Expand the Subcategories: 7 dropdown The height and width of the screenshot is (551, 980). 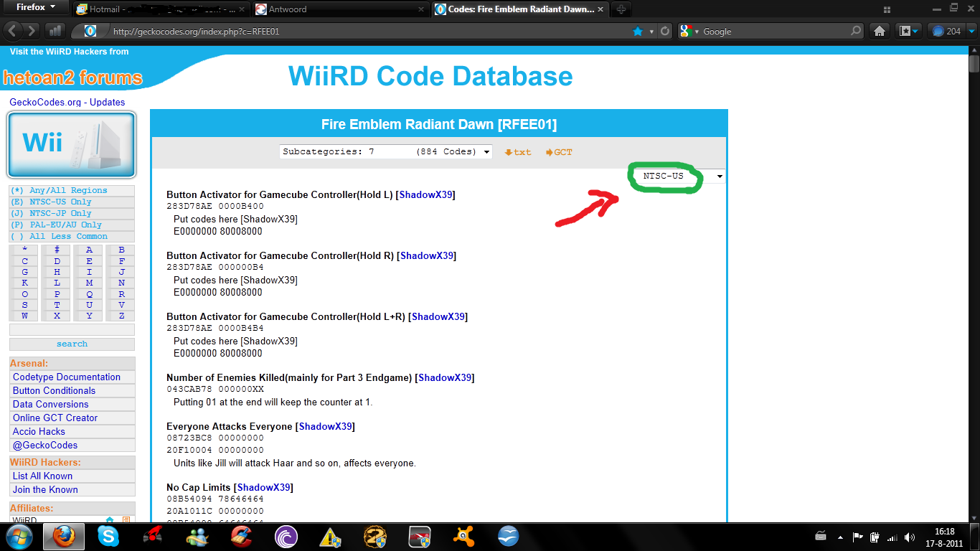coord(386,151)
